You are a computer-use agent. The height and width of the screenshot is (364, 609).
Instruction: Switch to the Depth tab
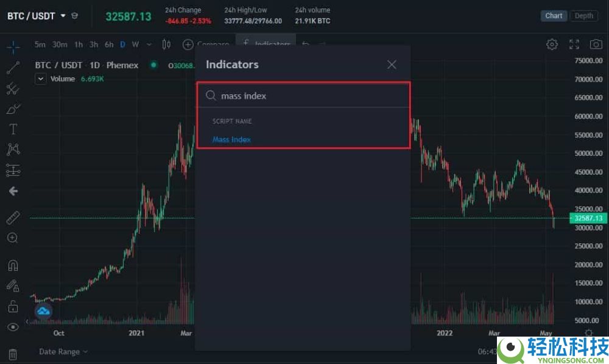click(584, 16)
